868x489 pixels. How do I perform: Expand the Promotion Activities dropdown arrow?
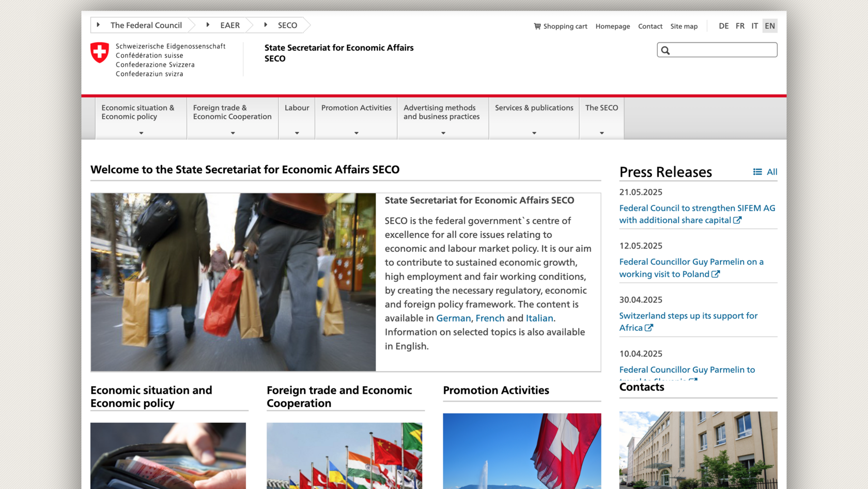(355, 132)
